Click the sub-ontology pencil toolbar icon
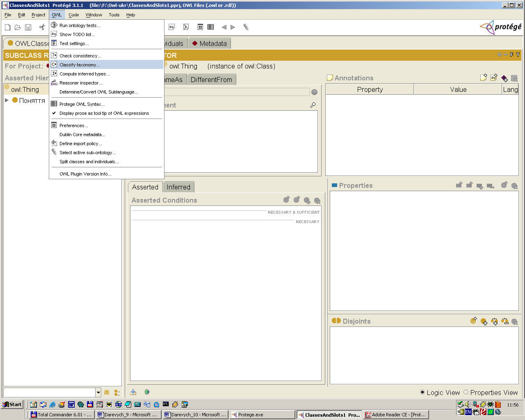The image size is (525, 420). point(246,27)
